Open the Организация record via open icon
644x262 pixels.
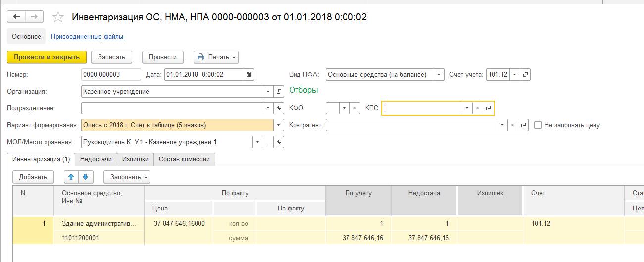(279, 92)
